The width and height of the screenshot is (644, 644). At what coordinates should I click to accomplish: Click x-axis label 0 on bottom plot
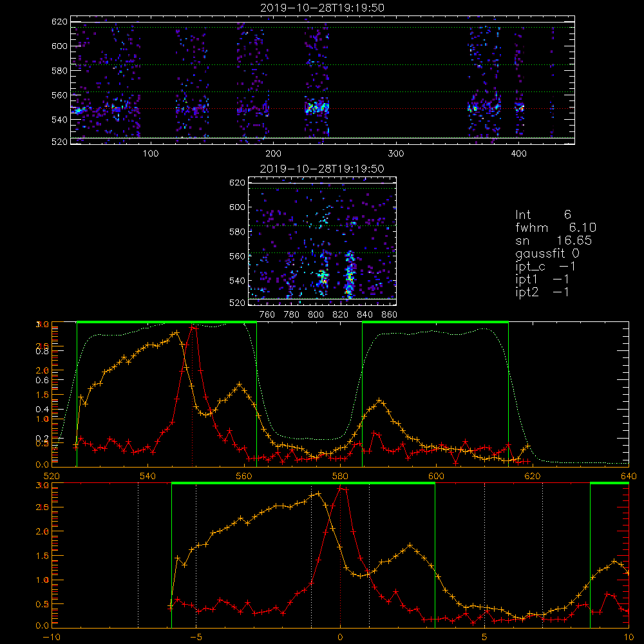[340, 638]
